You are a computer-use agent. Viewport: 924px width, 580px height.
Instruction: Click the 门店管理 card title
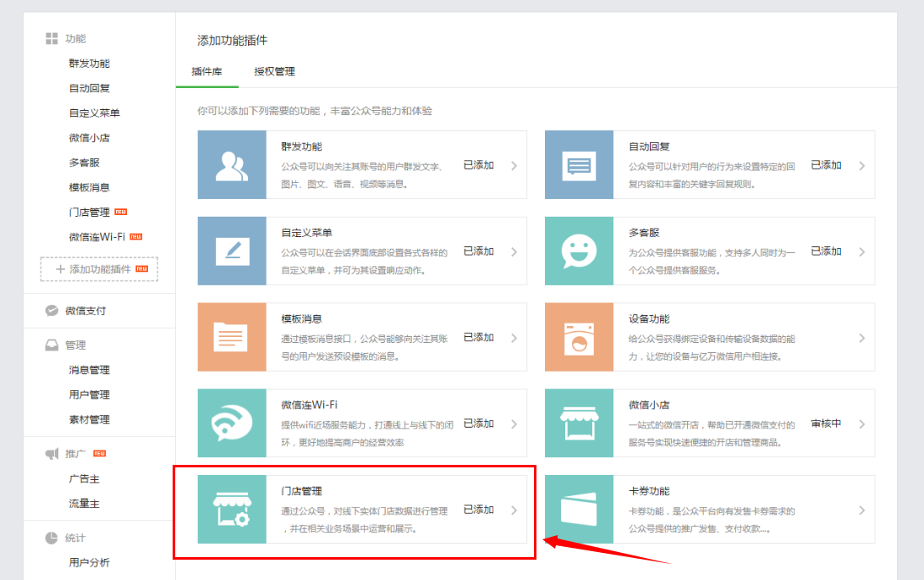302,491
